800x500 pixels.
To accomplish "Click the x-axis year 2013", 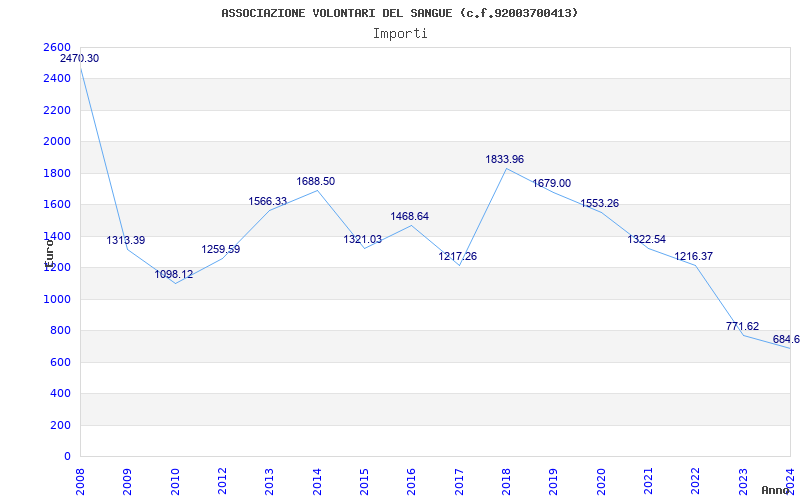I will click(x=269, y=482).
